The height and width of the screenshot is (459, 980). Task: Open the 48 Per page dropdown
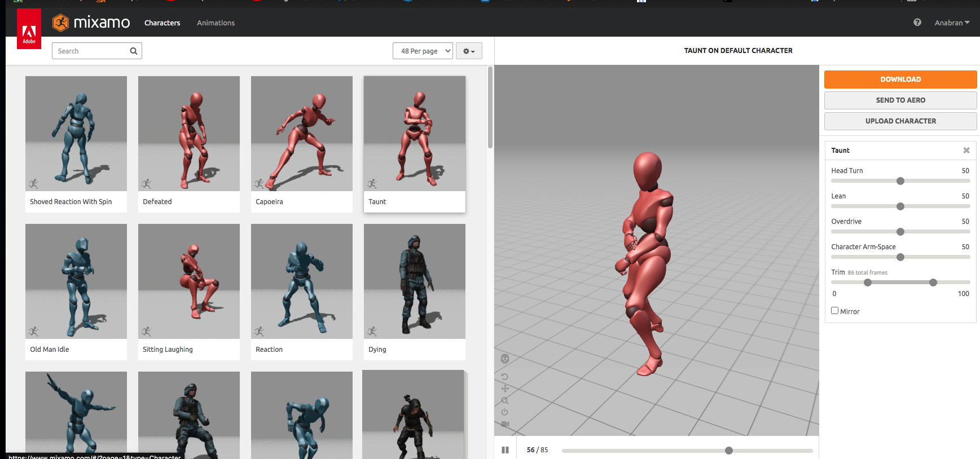[x=423, y=51]
